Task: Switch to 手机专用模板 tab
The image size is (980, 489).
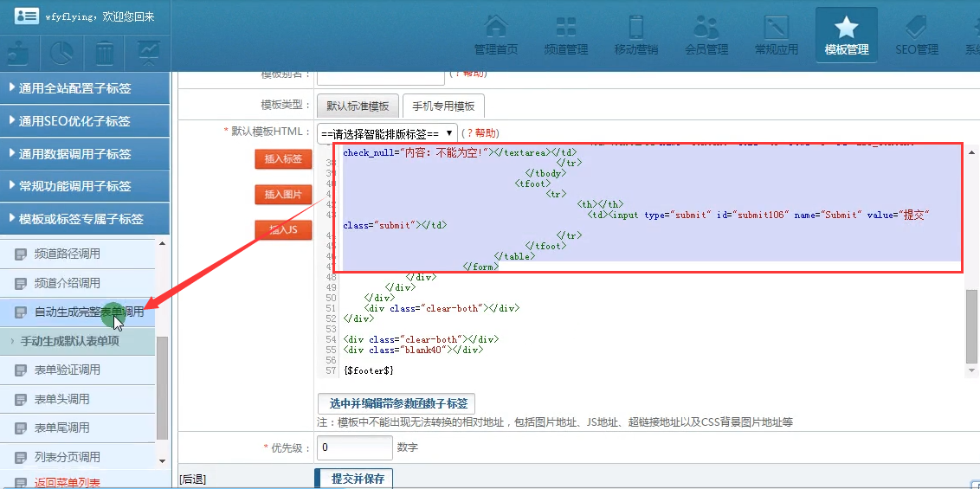Action: 443,106
